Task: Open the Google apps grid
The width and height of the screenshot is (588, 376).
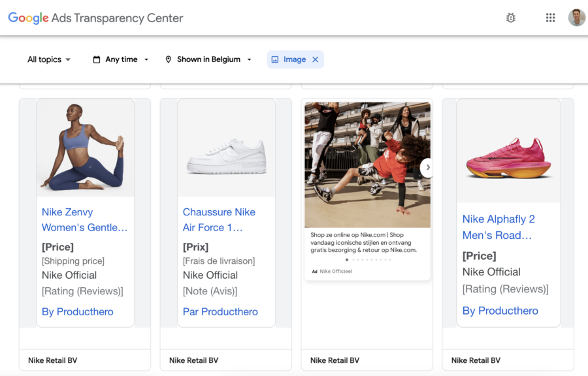Action: point(550,18)
